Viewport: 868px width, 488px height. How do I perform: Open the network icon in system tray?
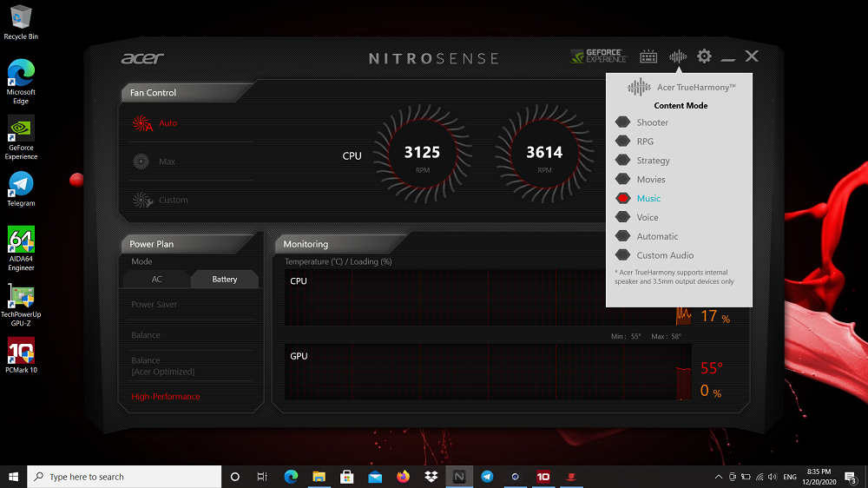[x=759, y=477]
